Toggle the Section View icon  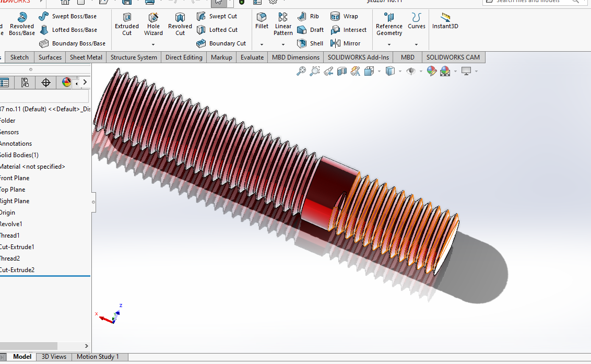click(x=342, y=71)
